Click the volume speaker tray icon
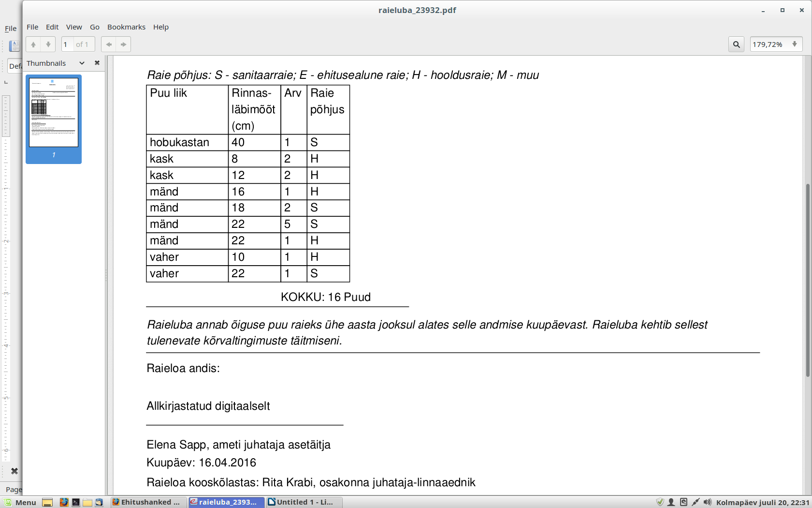 (x=708, y=502)
